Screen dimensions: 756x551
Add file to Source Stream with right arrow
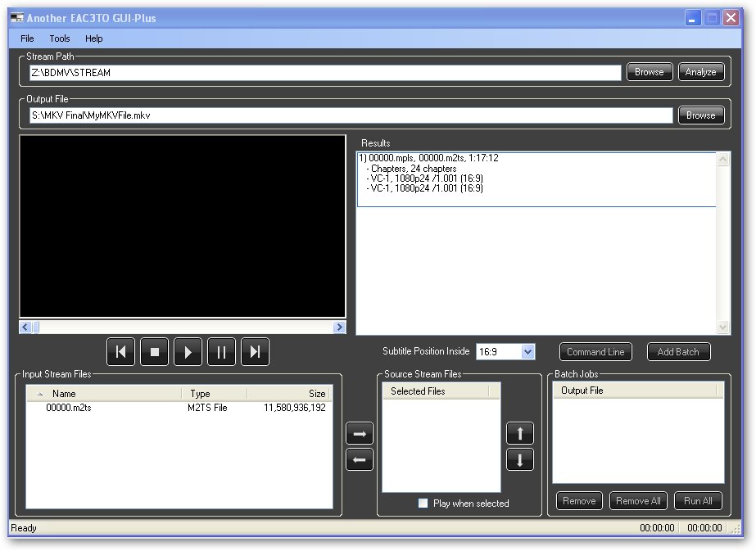360,433
